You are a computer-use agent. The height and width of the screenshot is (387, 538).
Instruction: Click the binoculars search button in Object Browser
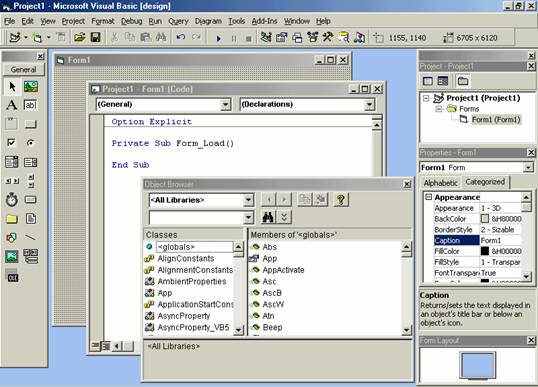click(268, 217)
